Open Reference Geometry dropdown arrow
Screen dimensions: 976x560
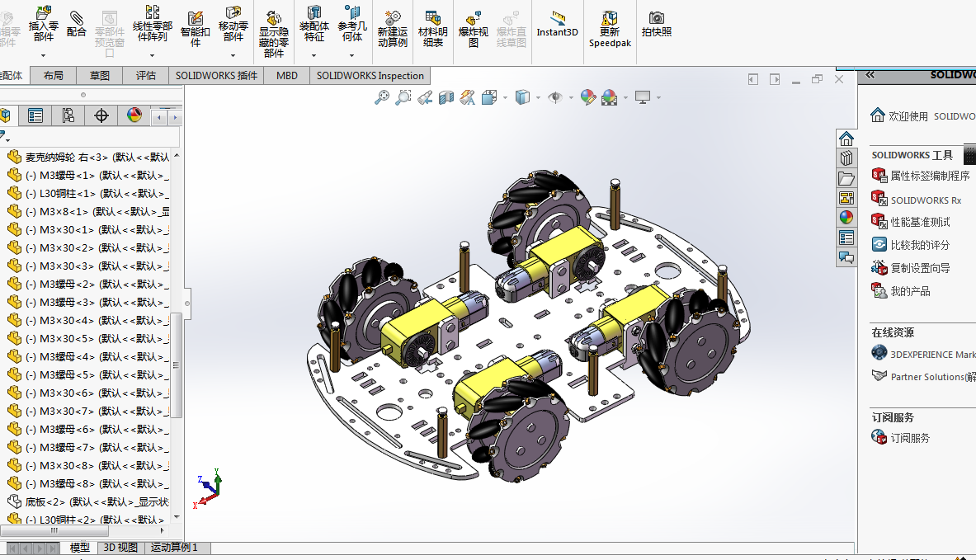(x=351, y=55)
